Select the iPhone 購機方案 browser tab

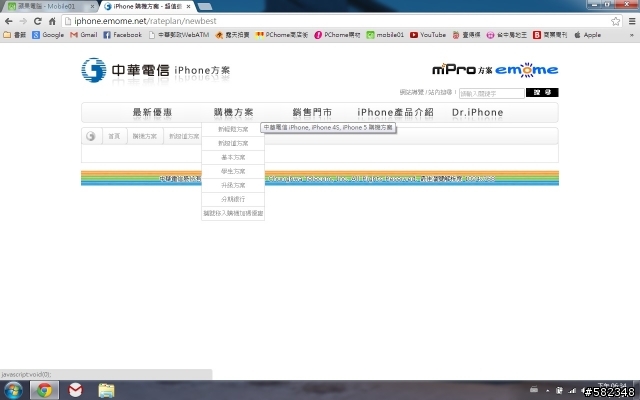tap(145, 6)
